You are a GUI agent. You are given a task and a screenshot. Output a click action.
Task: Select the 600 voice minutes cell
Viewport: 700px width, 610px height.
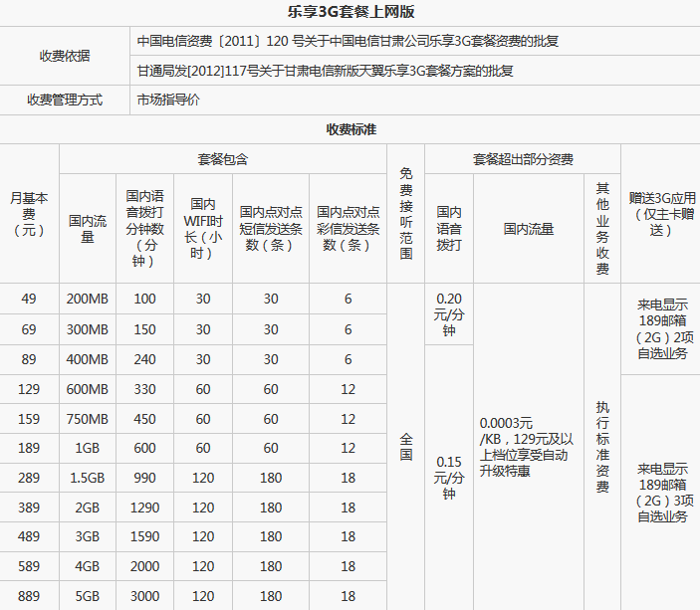144,448
